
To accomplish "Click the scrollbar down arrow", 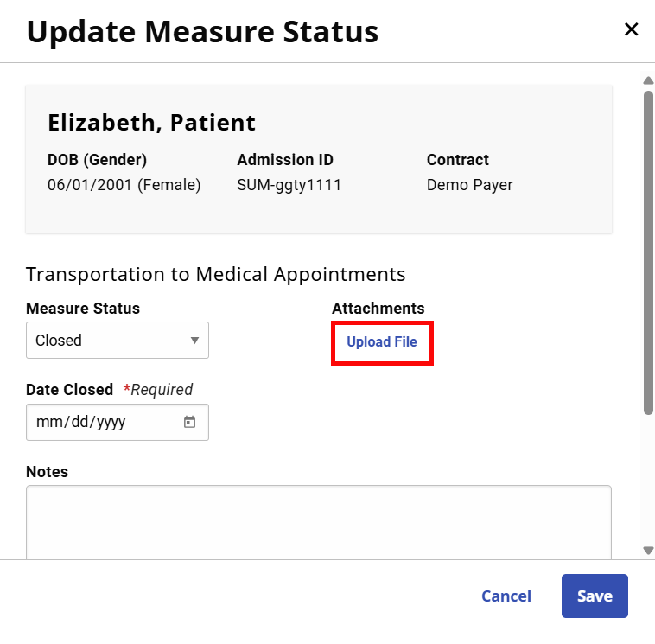I will (x=648, y=550).
